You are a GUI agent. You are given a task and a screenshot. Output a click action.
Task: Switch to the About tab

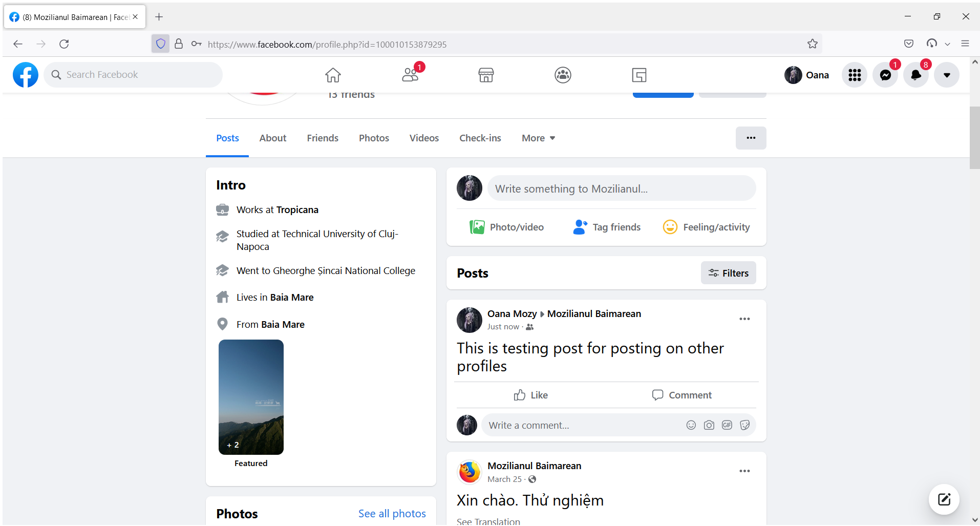(x=272, y=138)
